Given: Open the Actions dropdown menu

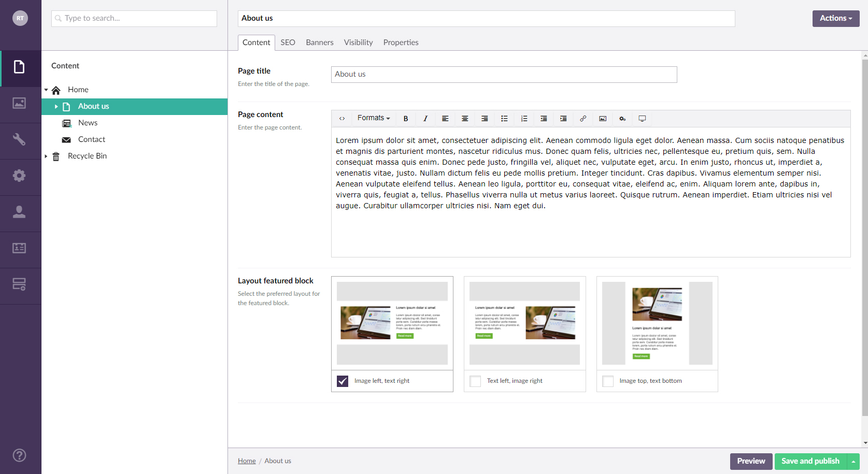Looking at the screenshot, I should tap(835, 18).
